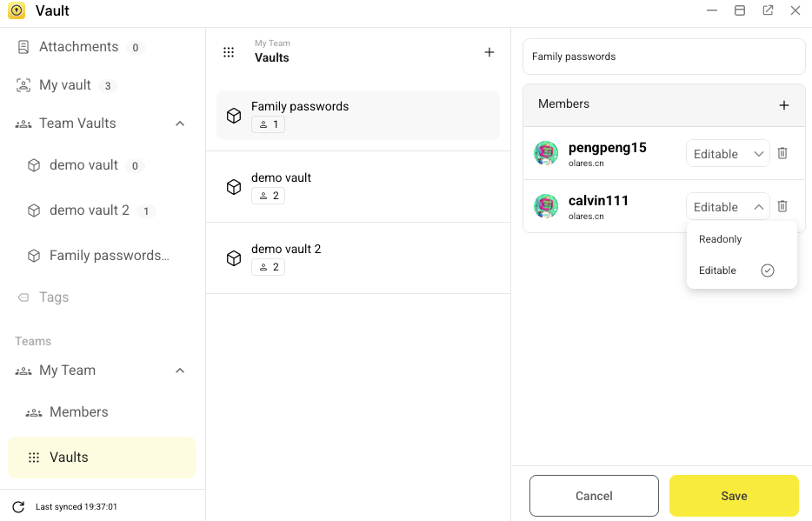Collapse the My Team section
This screenshot has width=812, height=521.
click(180, 371)
